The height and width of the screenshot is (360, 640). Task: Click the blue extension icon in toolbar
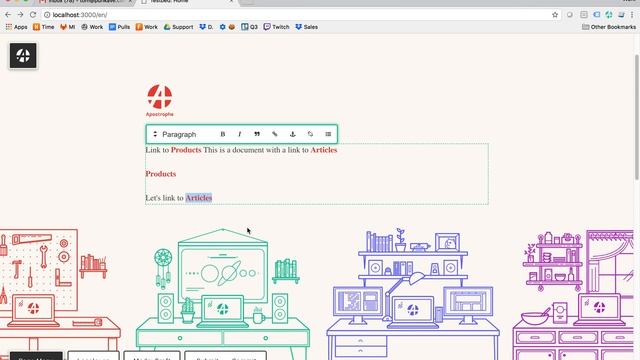(x=596, y=15)
